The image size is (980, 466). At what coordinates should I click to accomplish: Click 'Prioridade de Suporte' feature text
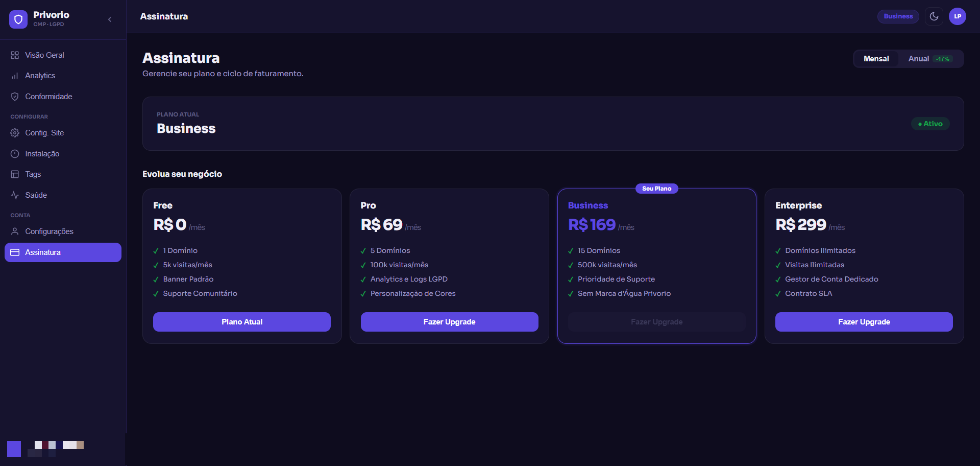point(616,279)
